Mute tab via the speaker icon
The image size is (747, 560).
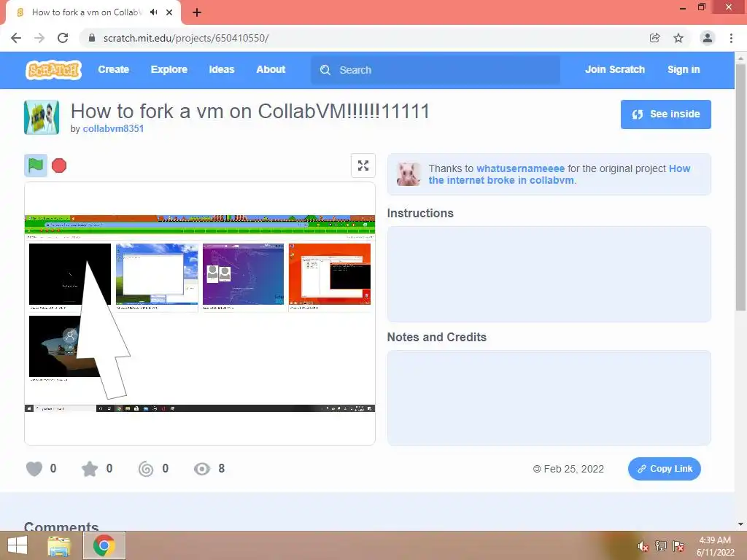tap(153, 12)
